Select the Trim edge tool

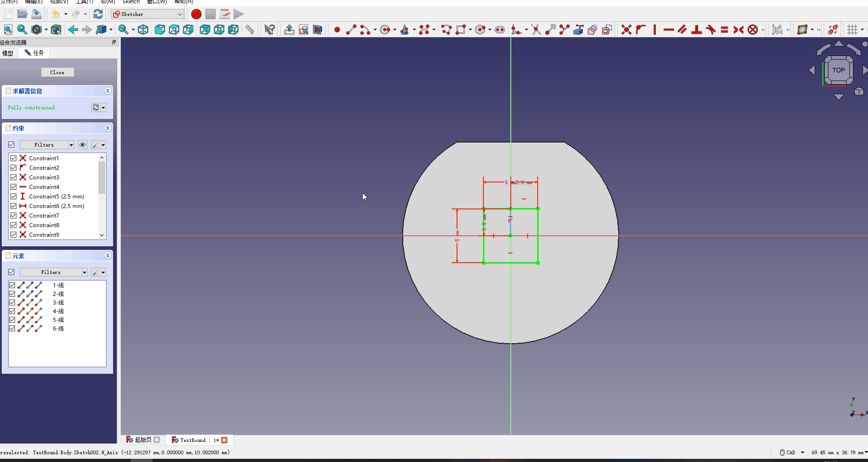536,30
